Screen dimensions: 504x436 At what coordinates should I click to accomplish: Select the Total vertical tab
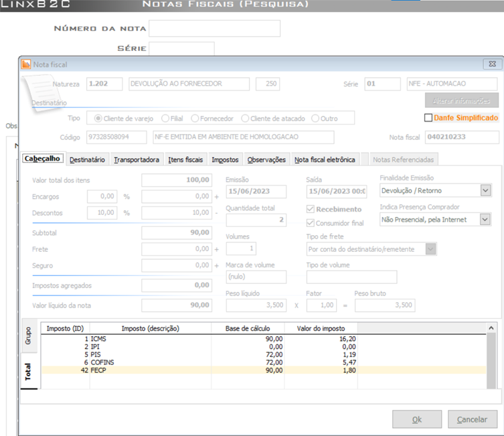[29, 372]
